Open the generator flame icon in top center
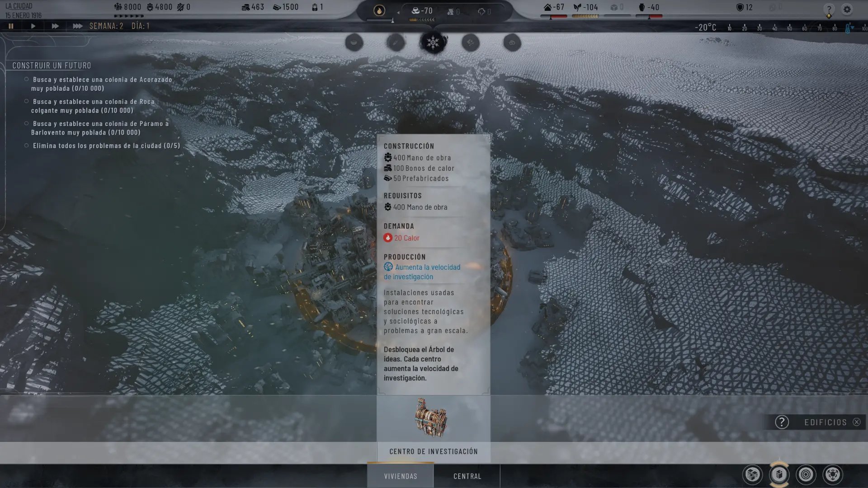 pos(379,11)
